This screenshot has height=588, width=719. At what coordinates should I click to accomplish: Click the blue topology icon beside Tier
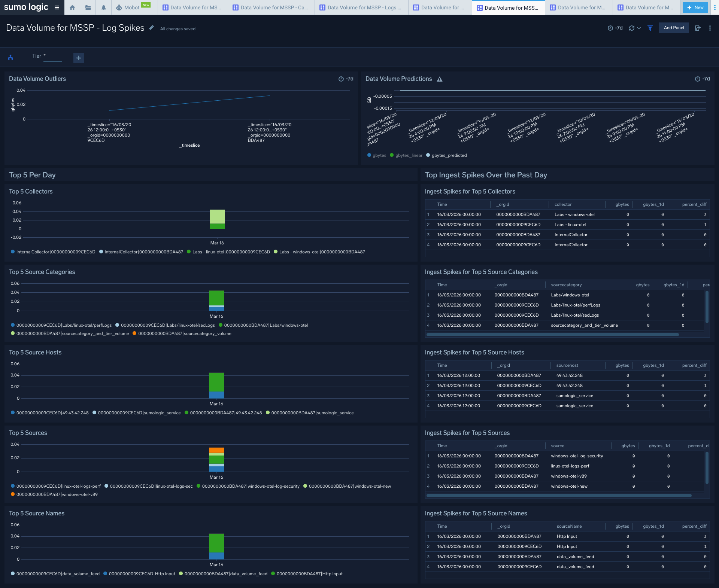10,57
